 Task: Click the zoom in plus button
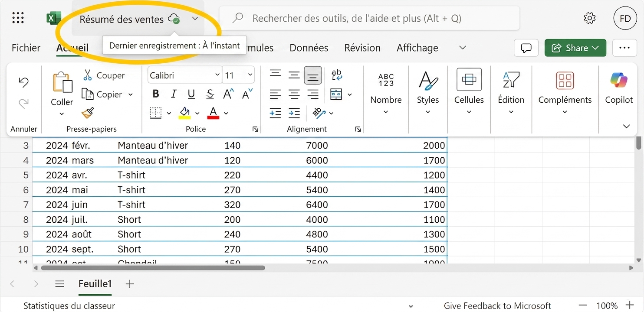click(x=630, y=305)
